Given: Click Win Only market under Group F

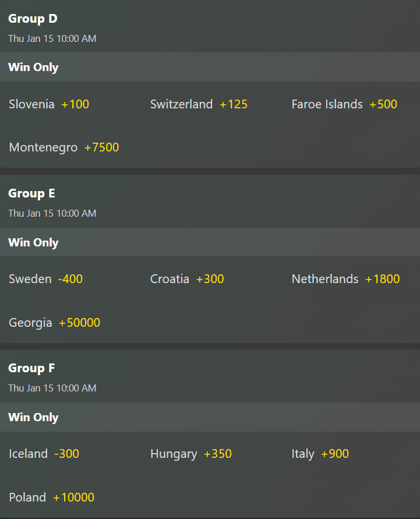Looking at the screenshot, I should click(33, 417).
